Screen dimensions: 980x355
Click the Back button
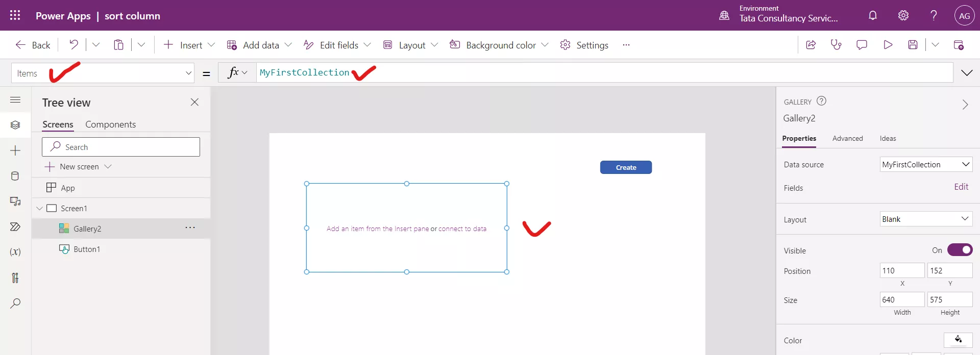click(33, 45)
